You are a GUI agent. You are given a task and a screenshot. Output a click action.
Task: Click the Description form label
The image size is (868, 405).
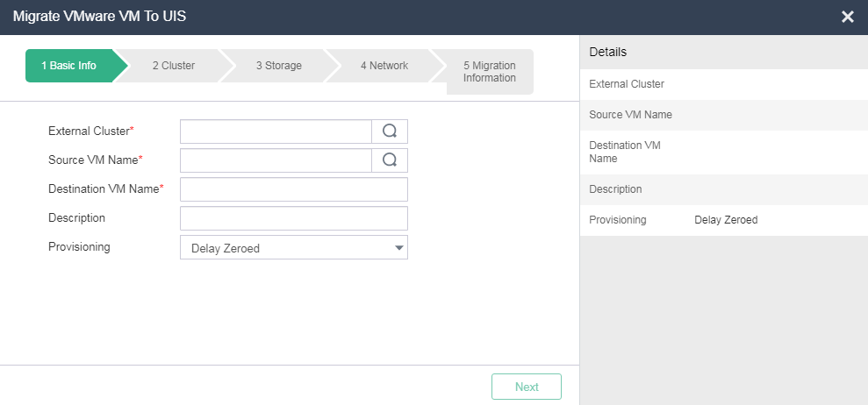click(x=77, y=218)
